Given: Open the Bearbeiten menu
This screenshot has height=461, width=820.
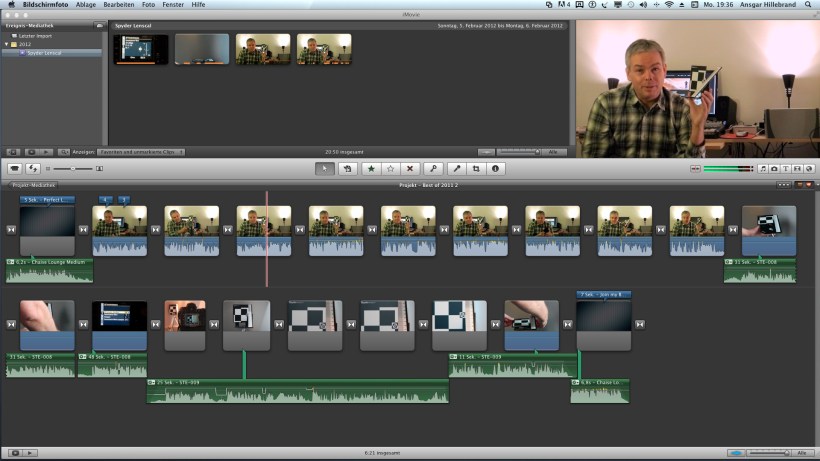Looking at the screenshot, I should (x=119, y=4).
